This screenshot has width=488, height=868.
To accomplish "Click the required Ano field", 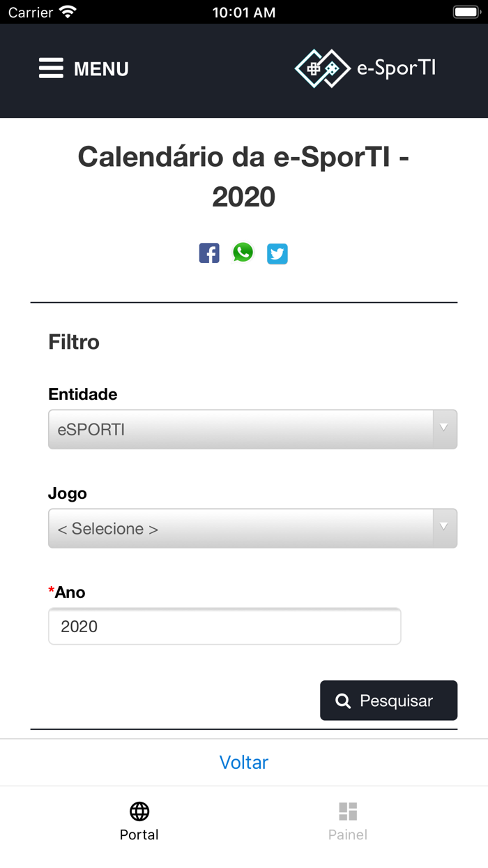I will pyautogui.click(x=224, y=626).
